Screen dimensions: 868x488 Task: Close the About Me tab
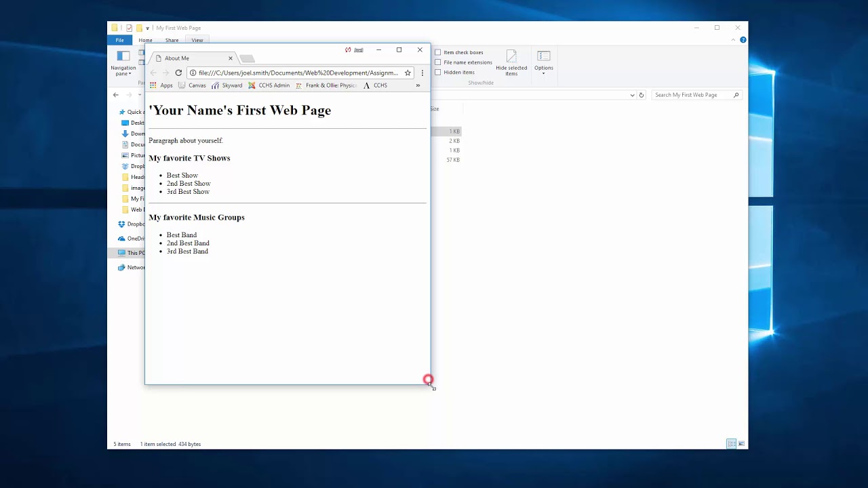point(231,58)
